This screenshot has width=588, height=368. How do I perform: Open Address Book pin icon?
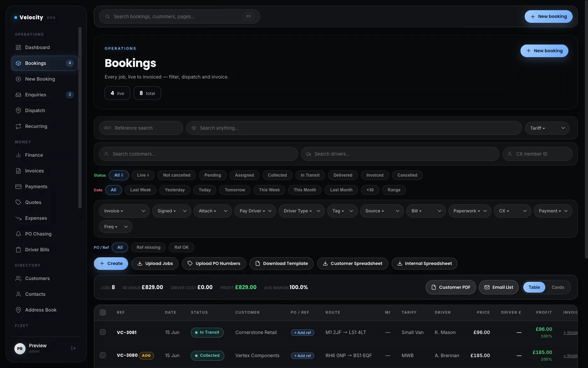tap(18, 310)
